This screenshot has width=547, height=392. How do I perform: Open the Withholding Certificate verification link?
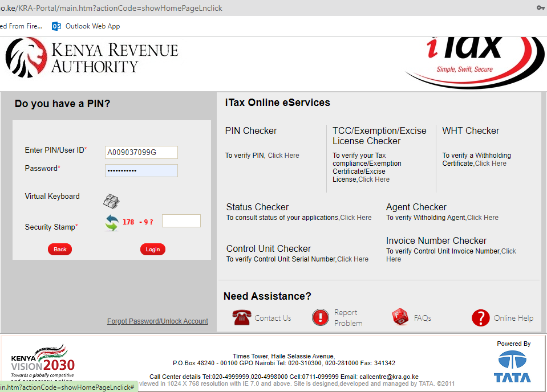tap(489, 163)
